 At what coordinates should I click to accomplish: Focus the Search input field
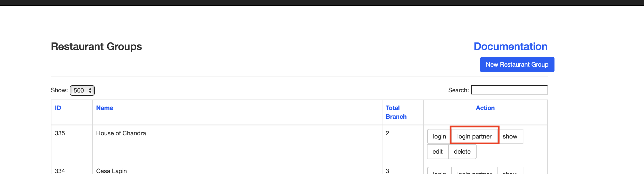(509, 90)
